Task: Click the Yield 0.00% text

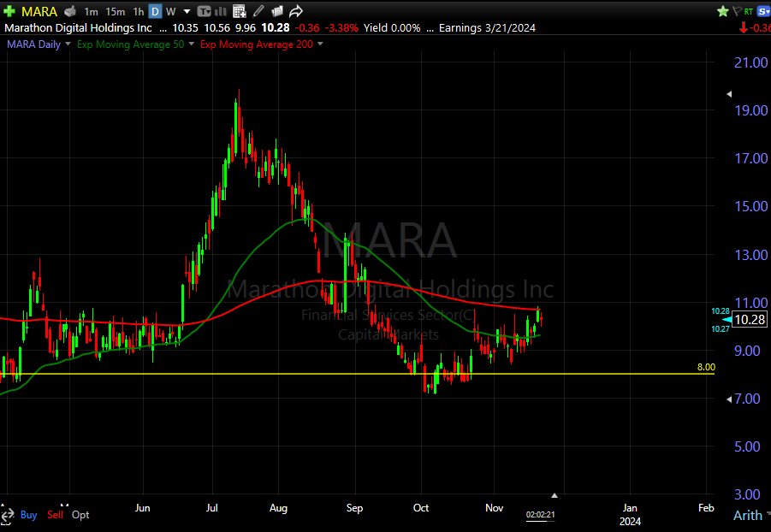Action: [x=392, y=28]
